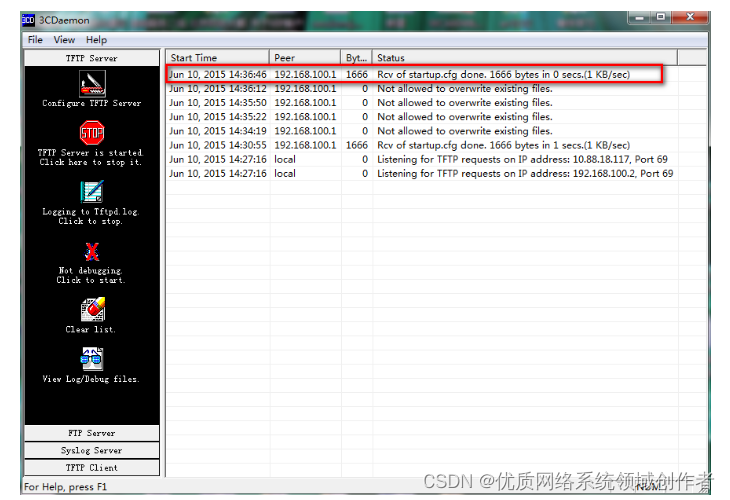This screenshot has height=500, width=730.
Task: Open the Help menu
Action: tap(96, 40)
